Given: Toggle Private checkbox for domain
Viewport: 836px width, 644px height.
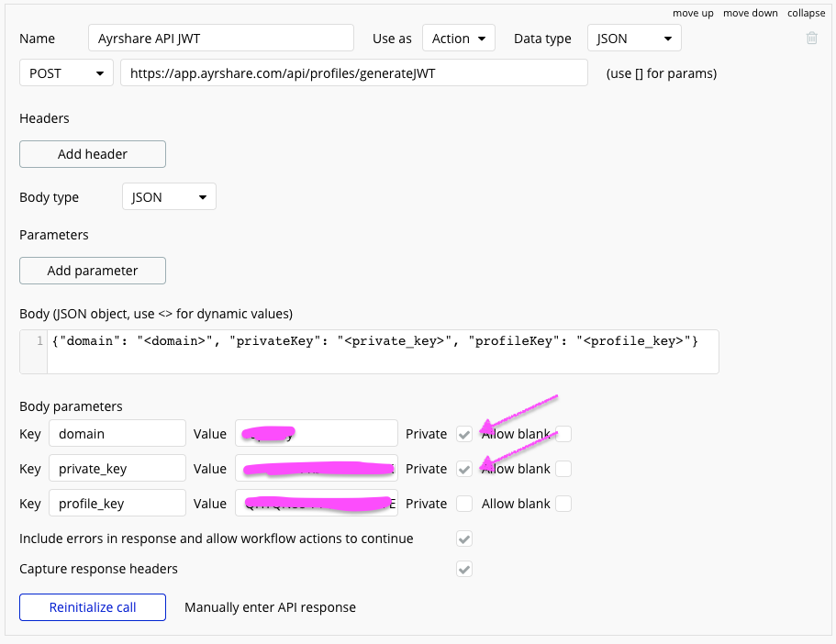Looking at the screenshot, I should coord(464,434).
